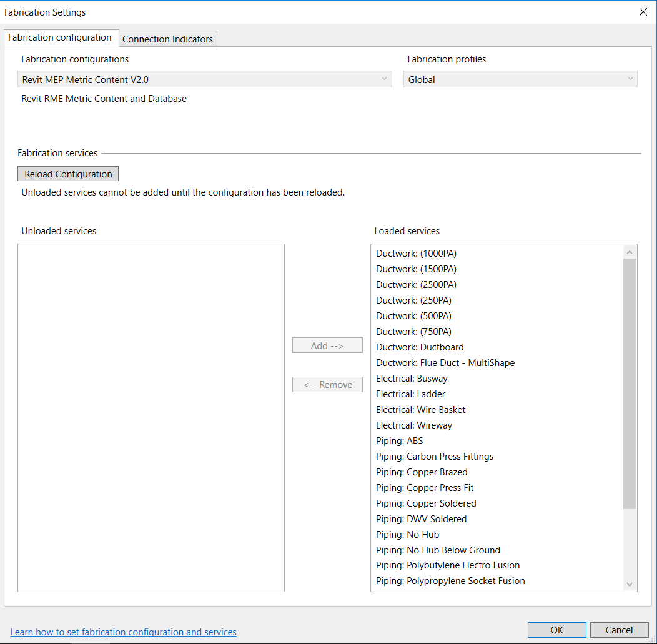
Task: Click the Add --> button
Action: click(327, 345)
